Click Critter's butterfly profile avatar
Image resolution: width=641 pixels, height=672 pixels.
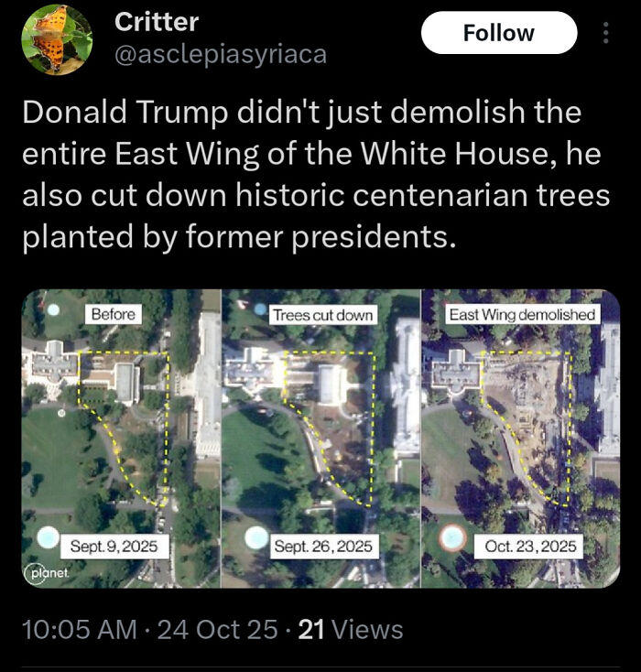57,39
